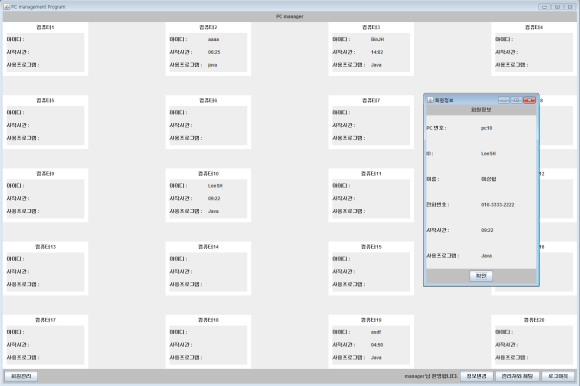Click the 회원정보 header bar in dialog

[481, 110]
